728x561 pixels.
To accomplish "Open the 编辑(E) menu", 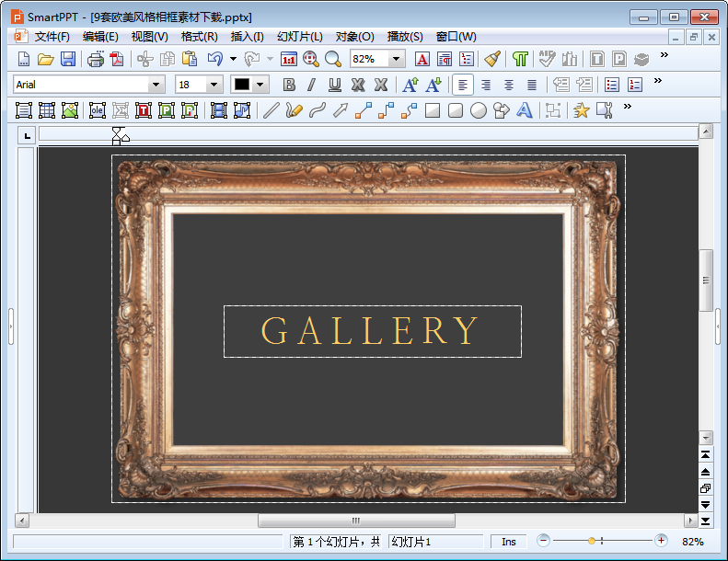I will (x=100, y=37).
